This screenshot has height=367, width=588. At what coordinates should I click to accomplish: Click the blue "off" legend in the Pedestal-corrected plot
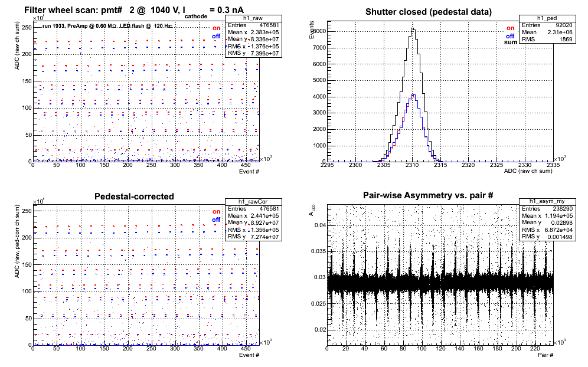click(216, 219)
